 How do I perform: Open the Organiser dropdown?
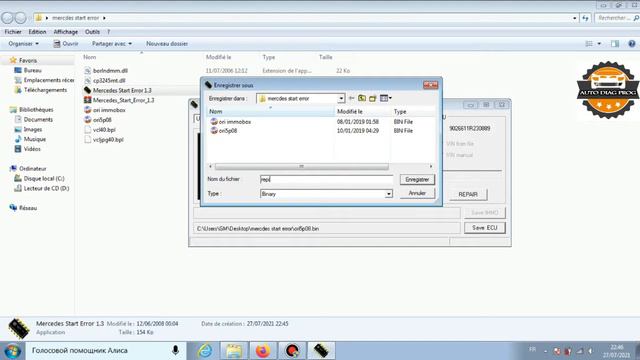(x=24, y=44)
